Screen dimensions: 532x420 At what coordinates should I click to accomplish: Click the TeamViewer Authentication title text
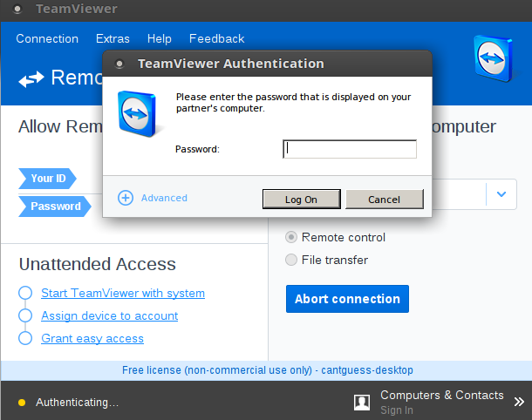tap(231, 64)
